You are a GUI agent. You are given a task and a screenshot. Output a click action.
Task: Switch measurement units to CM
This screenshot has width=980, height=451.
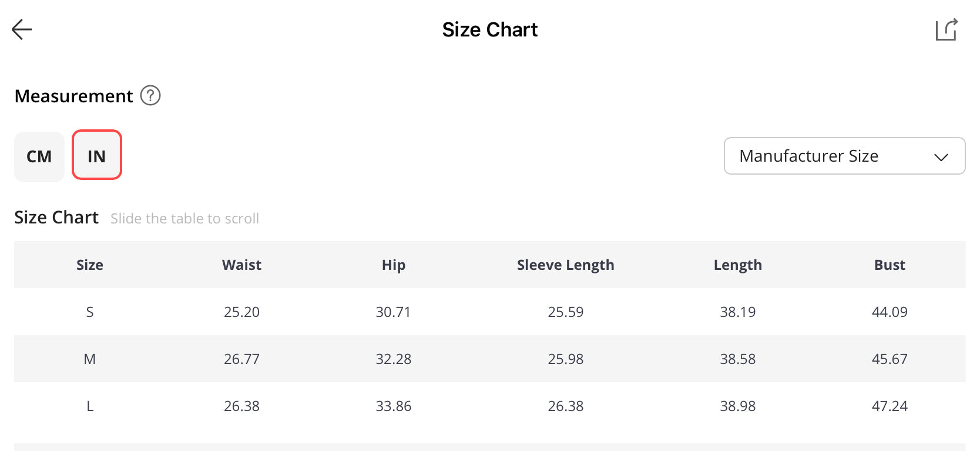coord(39,156)
